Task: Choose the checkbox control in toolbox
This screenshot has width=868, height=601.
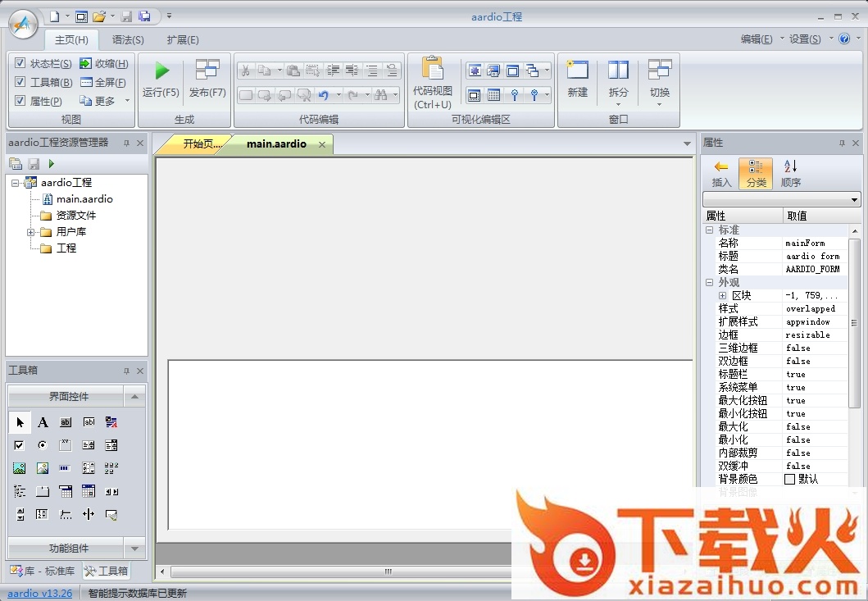Action: coord(20,445)
